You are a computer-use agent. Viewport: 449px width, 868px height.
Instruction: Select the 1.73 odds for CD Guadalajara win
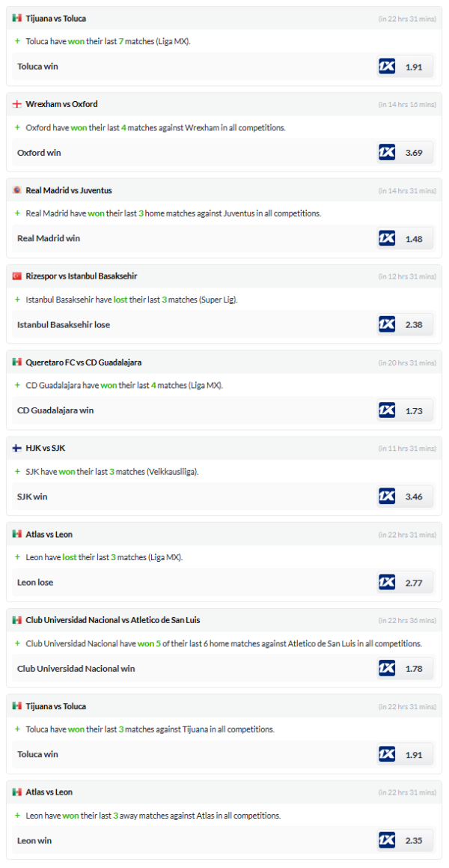pyautogui.click(x=414, y=410)
